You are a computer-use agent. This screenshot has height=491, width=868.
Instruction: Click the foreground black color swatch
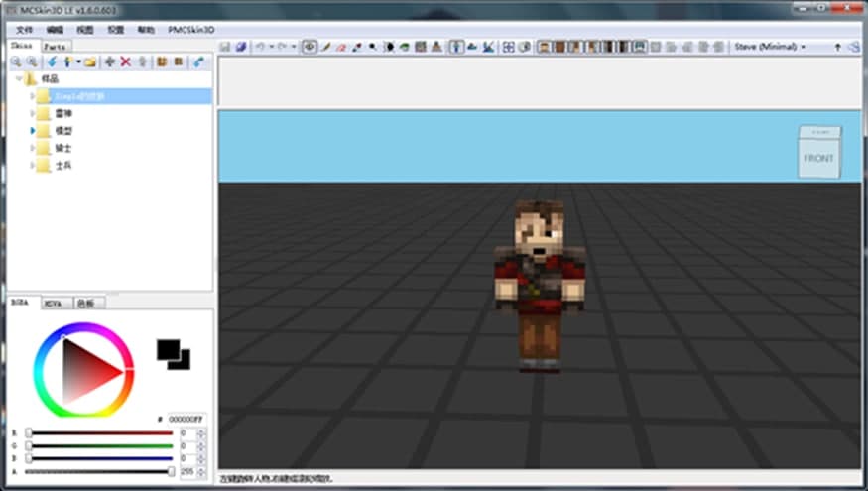pos(169,350)
